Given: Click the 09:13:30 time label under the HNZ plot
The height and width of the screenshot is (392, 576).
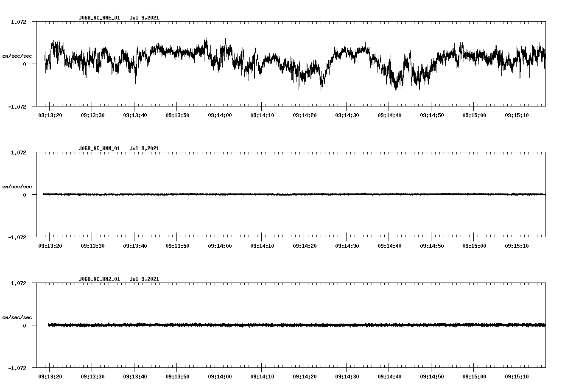Looking at the screenshot, I should tap(92, 376).
